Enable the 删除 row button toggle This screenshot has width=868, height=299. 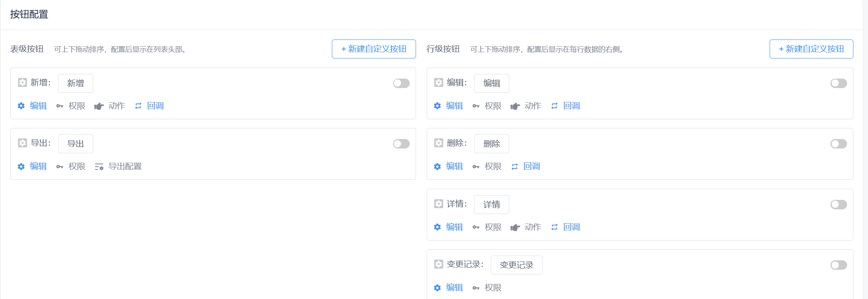838,144
